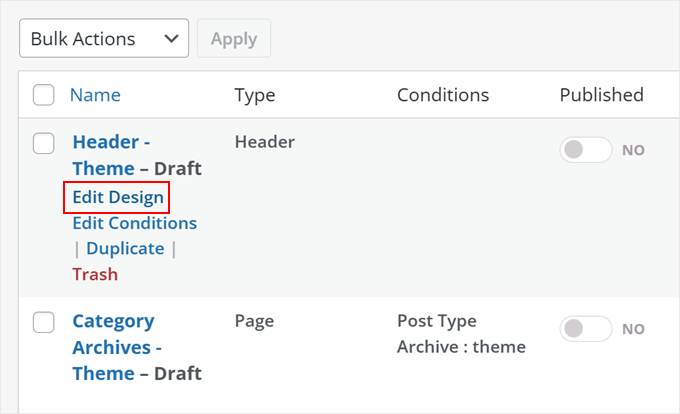Click the Conditions column header
The width and height of the screenshot is (680, 414).
443,95
